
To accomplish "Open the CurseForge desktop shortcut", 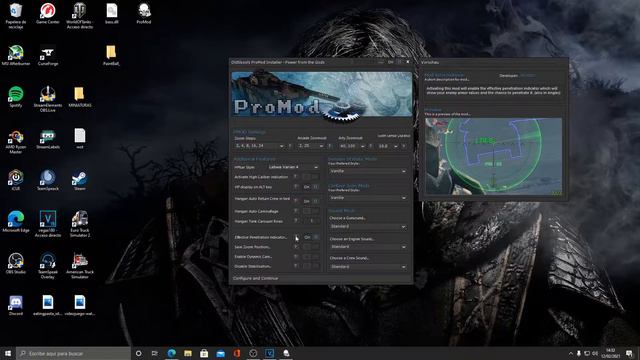I will click(x=48, y=56).
